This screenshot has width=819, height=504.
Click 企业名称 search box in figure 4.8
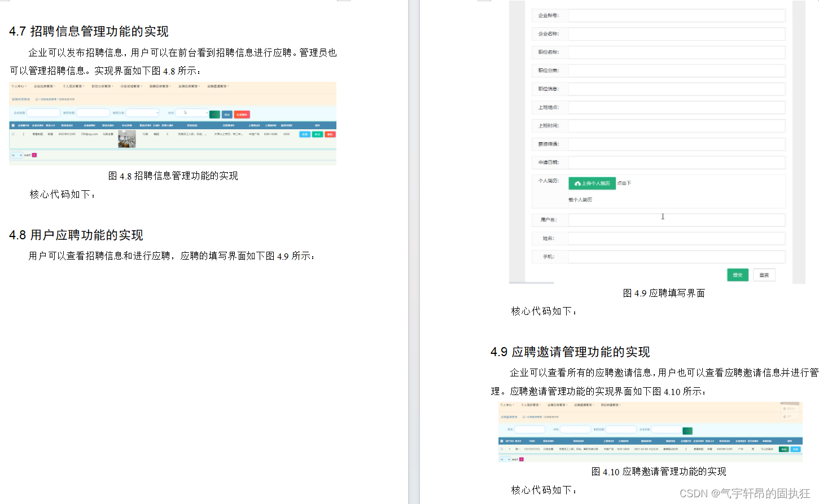(x=43, y=113)
